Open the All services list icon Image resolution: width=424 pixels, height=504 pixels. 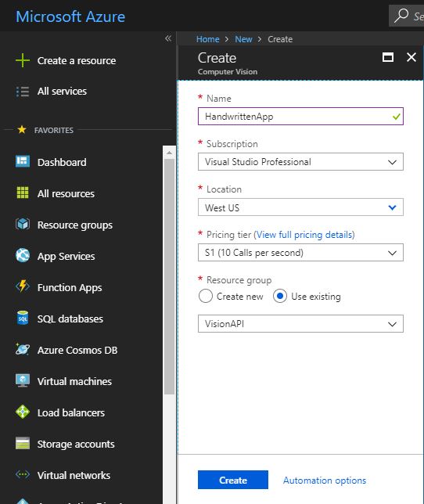[x=23, y=92]
